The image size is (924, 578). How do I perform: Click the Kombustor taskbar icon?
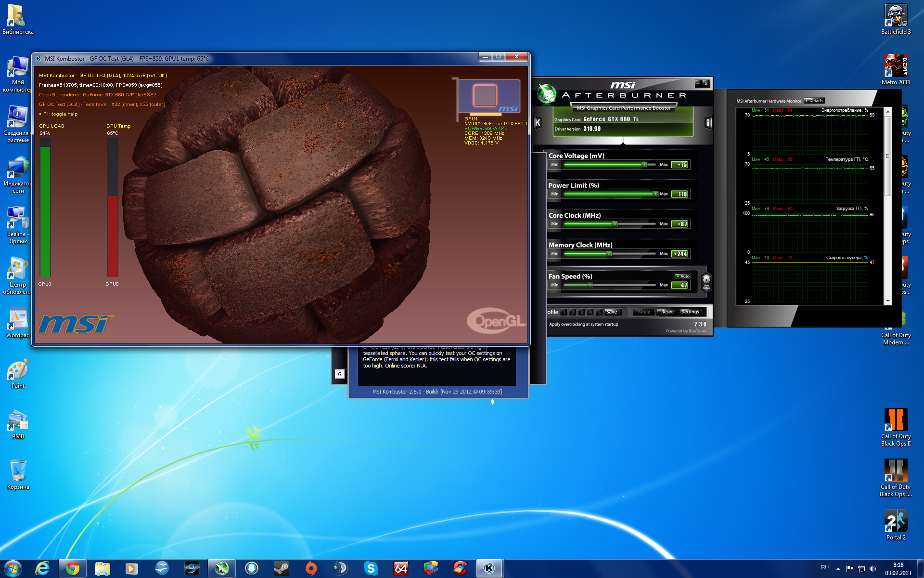(x=489, y=568)
